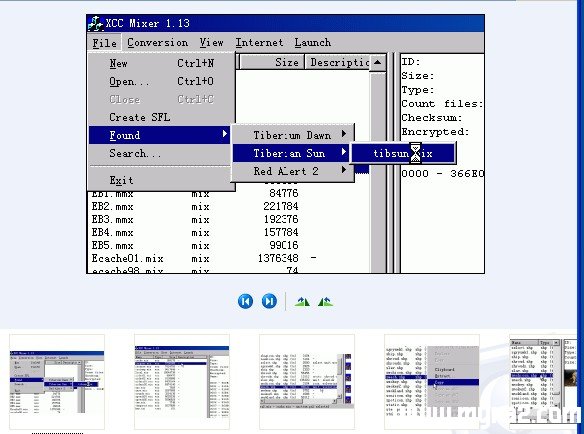
Task: Click the 157784 size value
Action: (x=281, y=232)
